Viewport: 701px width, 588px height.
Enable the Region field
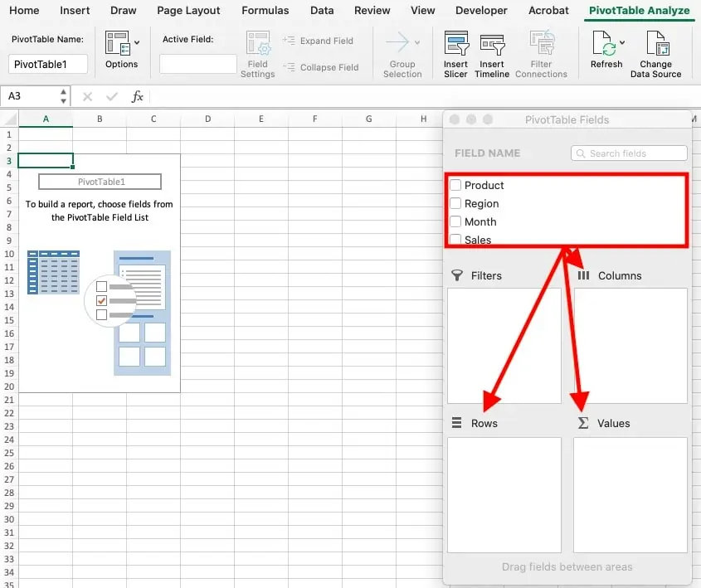point(455,203)
